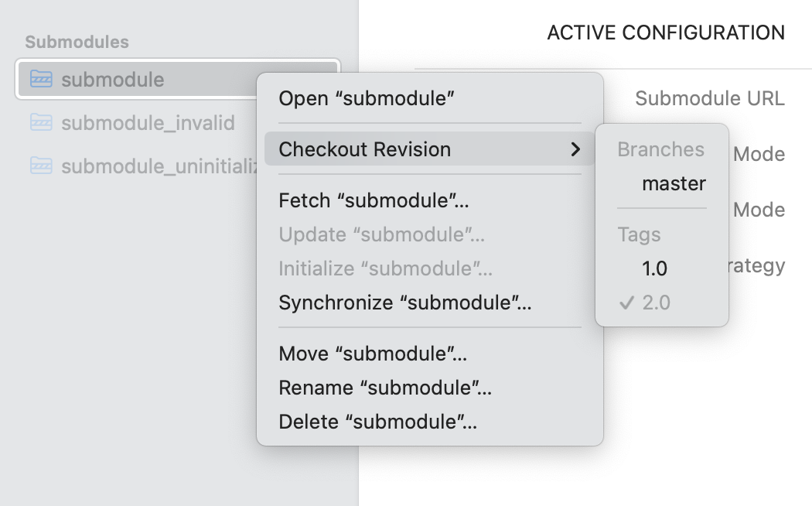Click the checkmark beside tag 2.0

(626, 303)
